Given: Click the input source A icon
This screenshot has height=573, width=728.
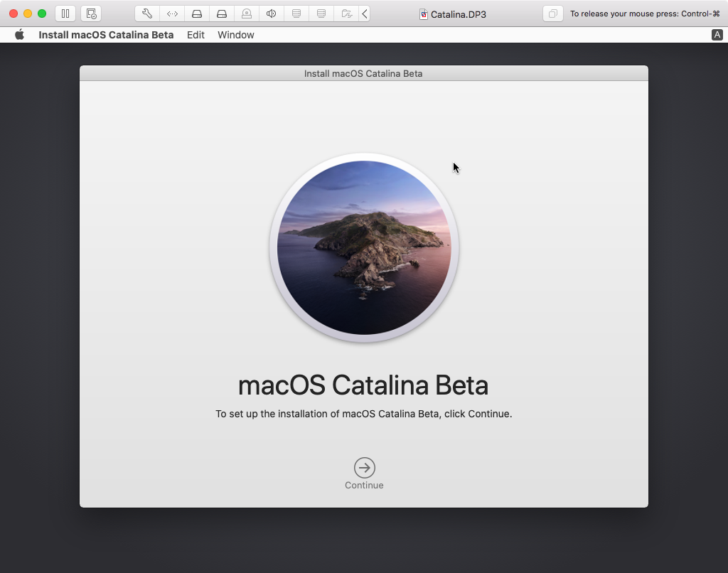Looking at the screenshot, I should point(717,35).
